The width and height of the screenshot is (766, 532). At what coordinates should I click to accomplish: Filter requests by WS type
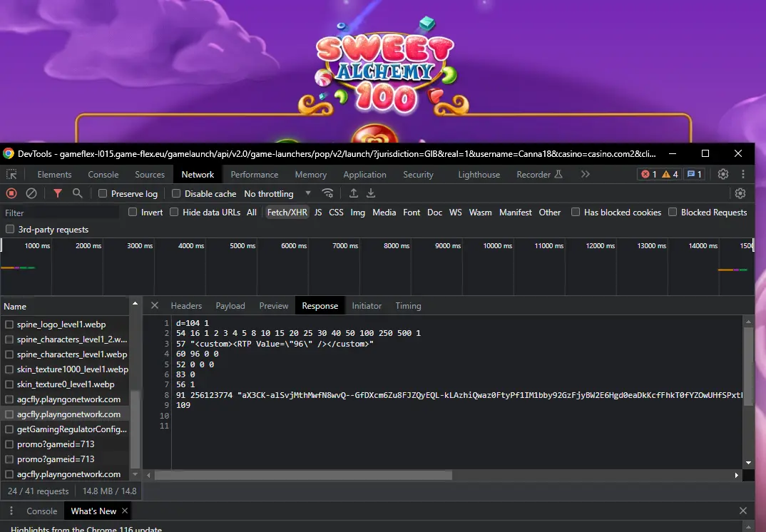coord(455,213)
